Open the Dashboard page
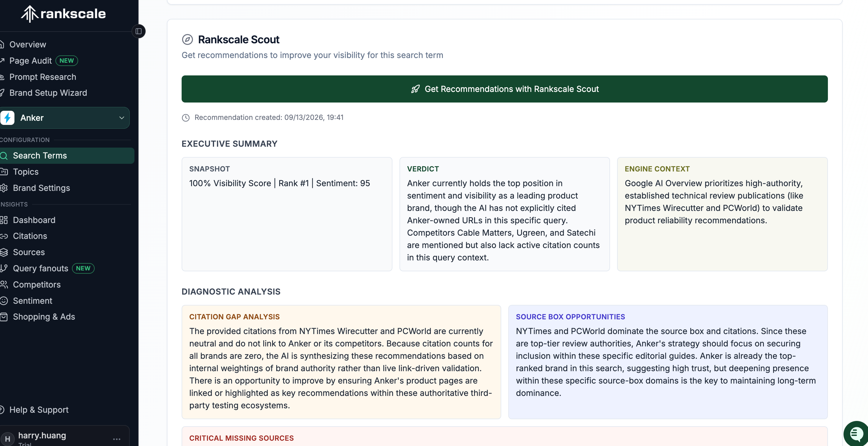This screenshot has height=446, width=868. 34,220
